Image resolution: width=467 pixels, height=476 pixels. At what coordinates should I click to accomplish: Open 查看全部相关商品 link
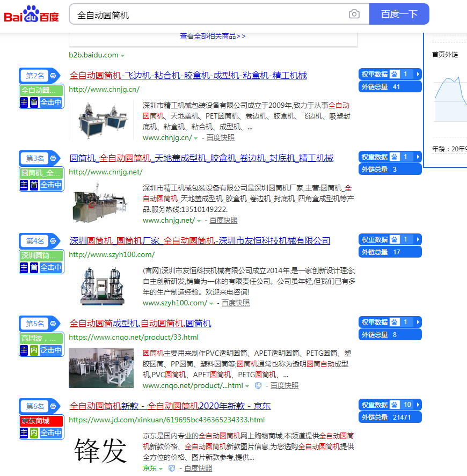[213, 36]
